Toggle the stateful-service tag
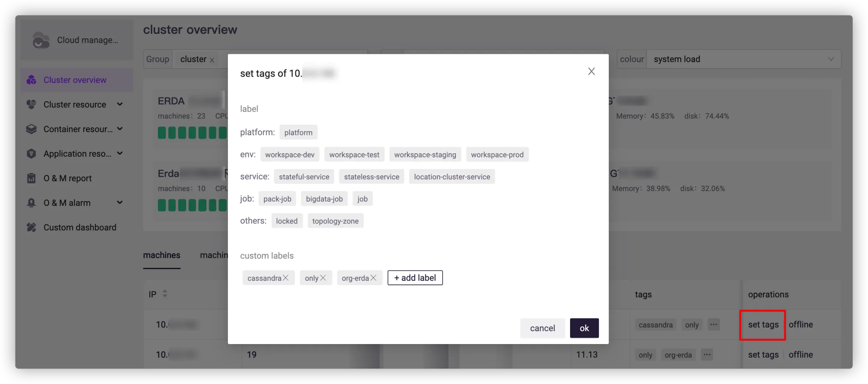Screen dimensions: 868x384 click(x=304, y=177)
